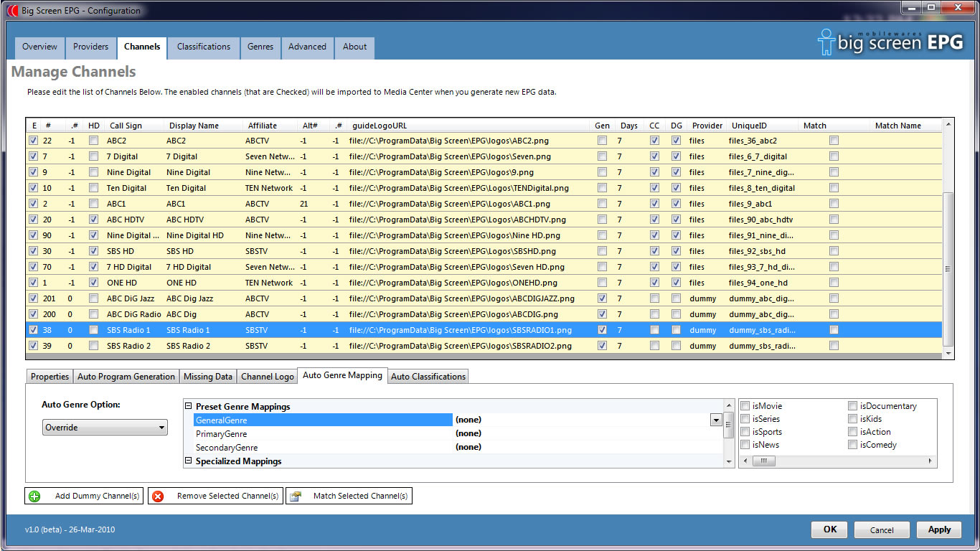Click the Cancel button
980x551 pixels.
point(882,529)
